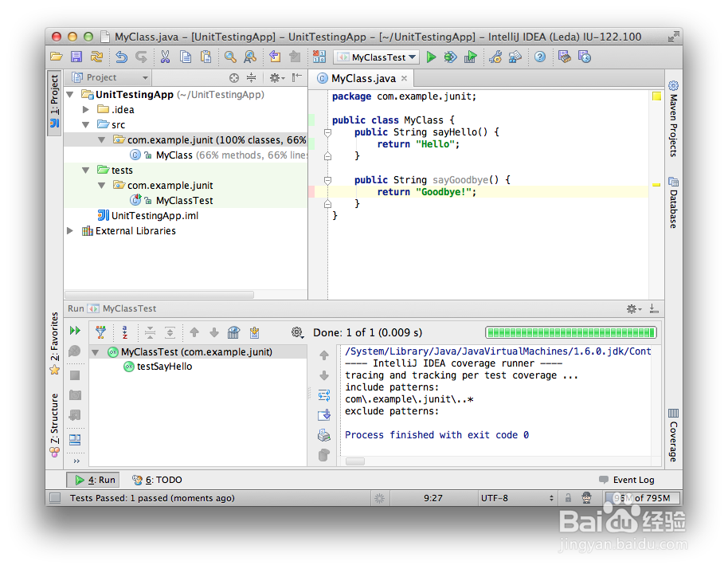
Task: Save all files with the disk icon
Action: pos(76,57)
